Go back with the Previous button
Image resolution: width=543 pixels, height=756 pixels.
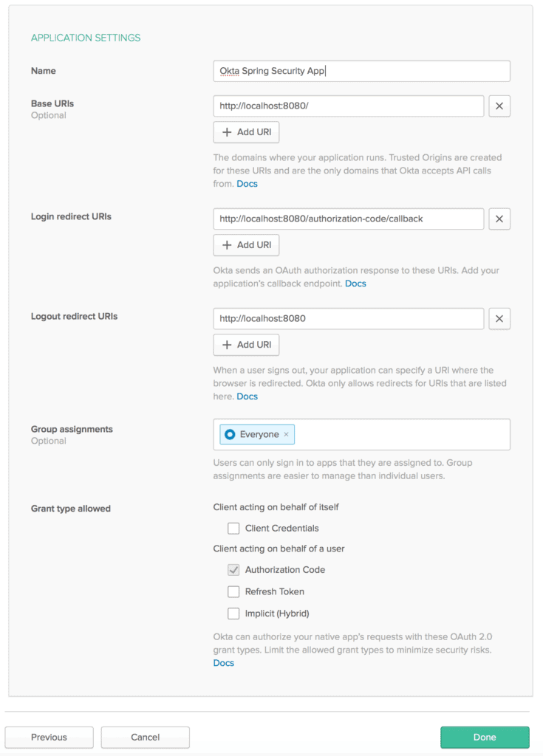click(49, 737)
